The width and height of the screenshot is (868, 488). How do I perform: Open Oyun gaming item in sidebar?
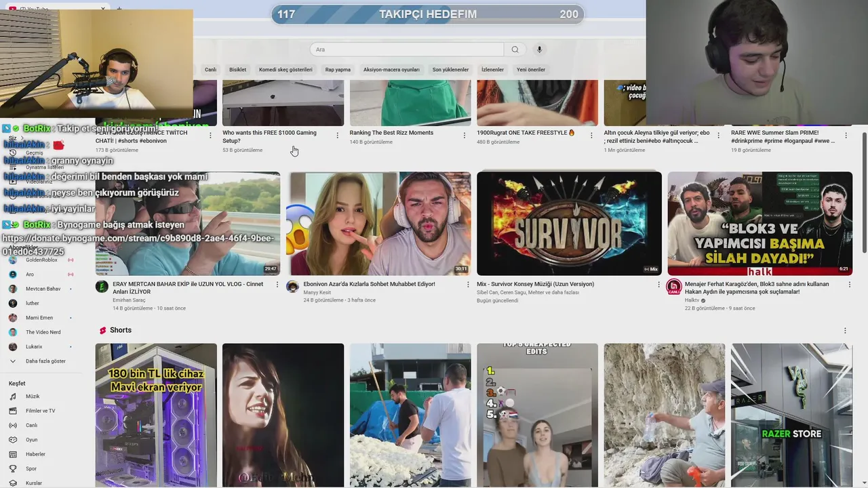click(x=41, y=440)
